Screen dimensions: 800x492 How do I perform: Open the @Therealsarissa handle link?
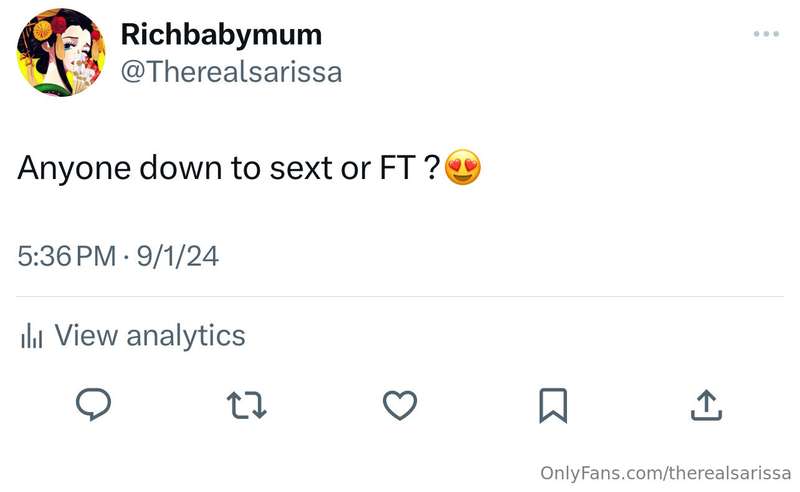point(231,72)
